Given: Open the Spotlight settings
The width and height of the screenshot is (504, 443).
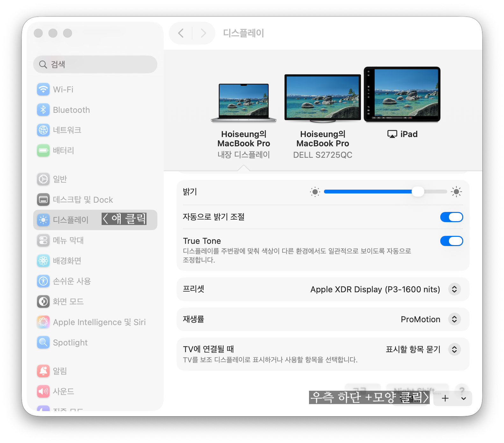Looking at the screenshot, I should 95,343.
